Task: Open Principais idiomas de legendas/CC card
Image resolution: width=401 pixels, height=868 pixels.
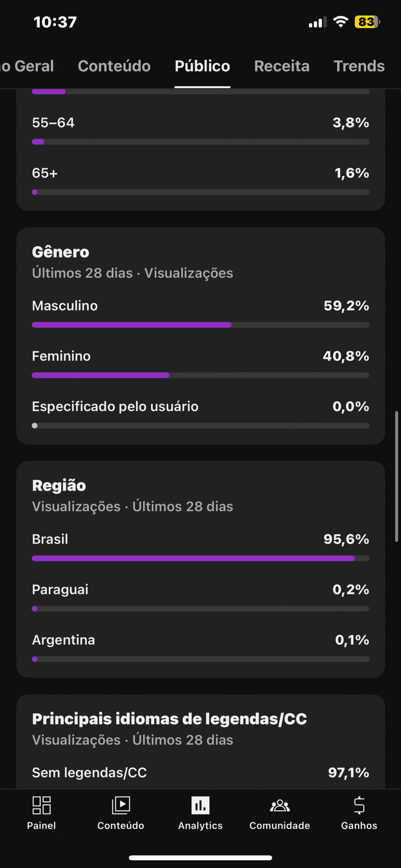Action: click(169, 719)
